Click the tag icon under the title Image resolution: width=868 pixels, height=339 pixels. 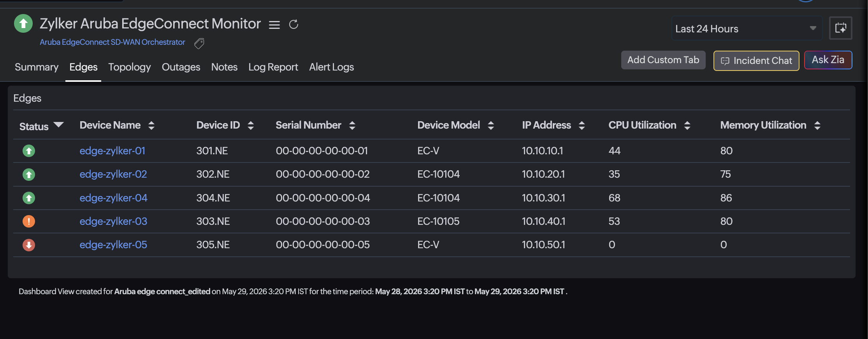(x=199, y=43)
